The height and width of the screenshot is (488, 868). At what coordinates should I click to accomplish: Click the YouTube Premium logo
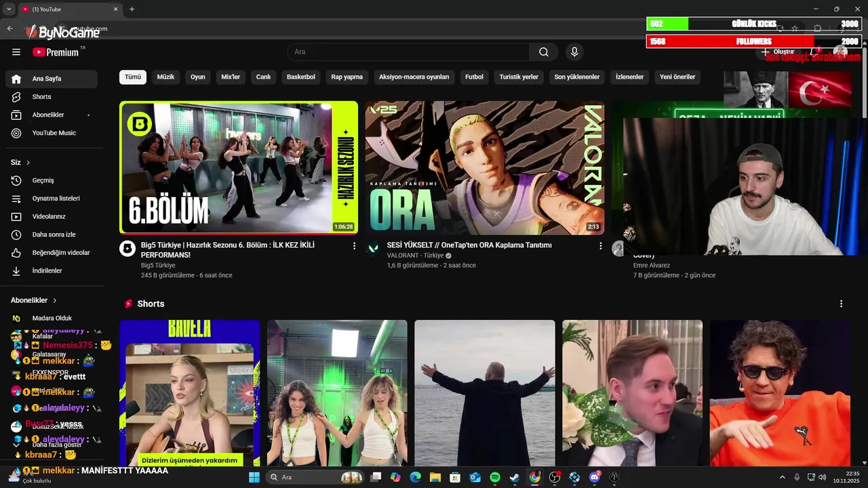(56, 52)
